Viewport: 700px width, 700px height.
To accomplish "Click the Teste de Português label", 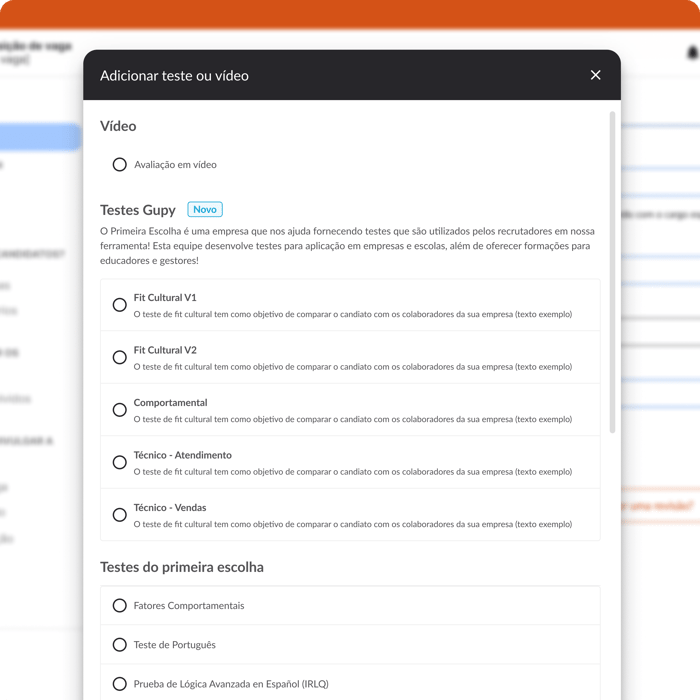I will point(175,645).
